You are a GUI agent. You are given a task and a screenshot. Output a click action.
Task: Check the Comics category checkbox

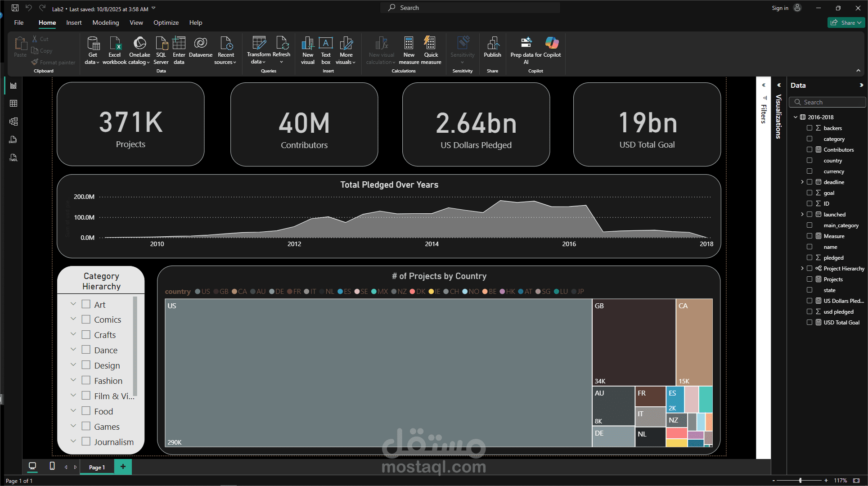coord(86,319)
